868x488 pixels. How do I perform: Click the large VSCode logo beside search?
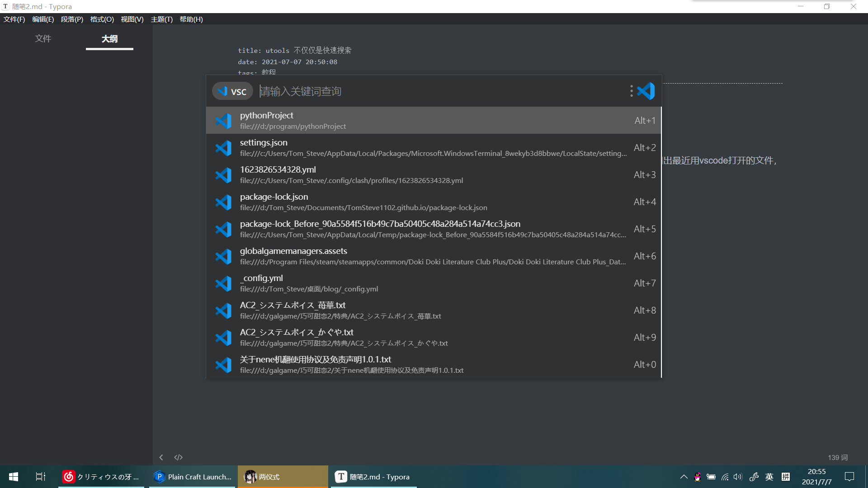(646, 91)
